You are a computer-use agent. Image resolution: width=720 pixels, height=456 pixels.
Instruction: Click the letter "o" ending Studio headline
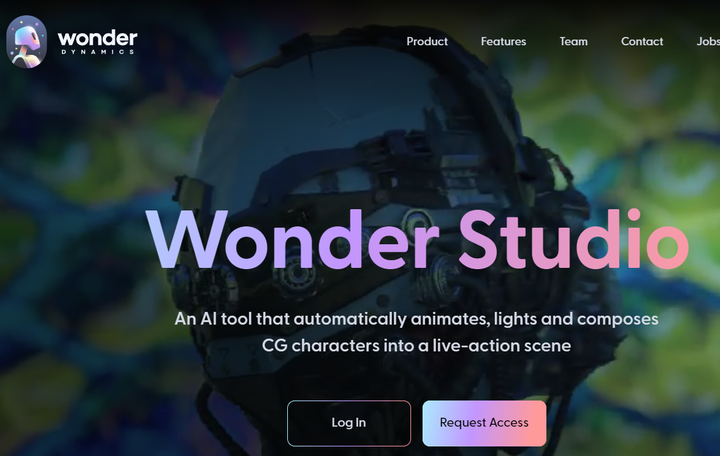pos(667,245)
